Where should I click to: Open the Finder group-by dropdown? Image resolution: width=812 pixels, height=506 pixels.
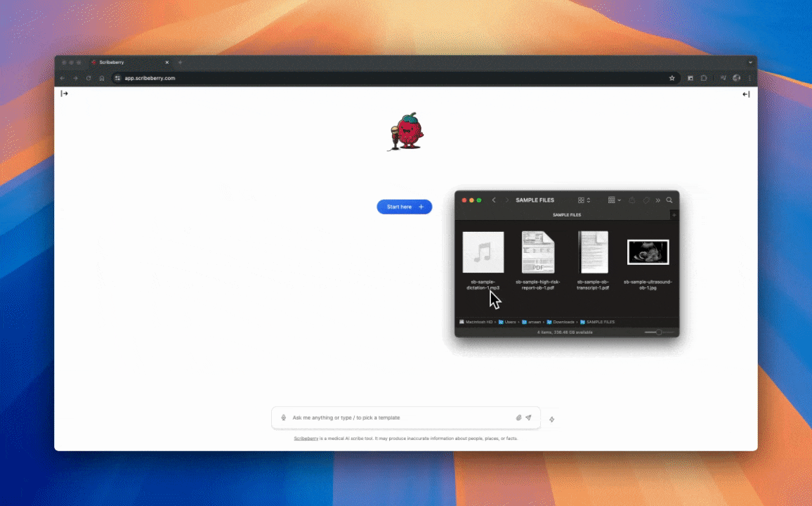tap(614, 200)
